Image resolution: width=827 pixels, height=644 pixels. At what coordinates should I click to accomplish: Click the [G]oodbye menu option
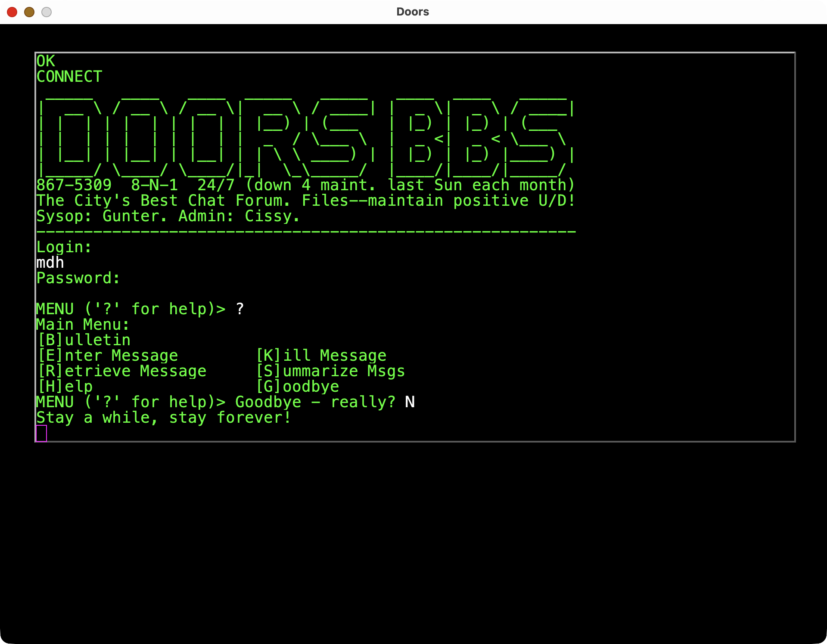(x=298, y=387)
